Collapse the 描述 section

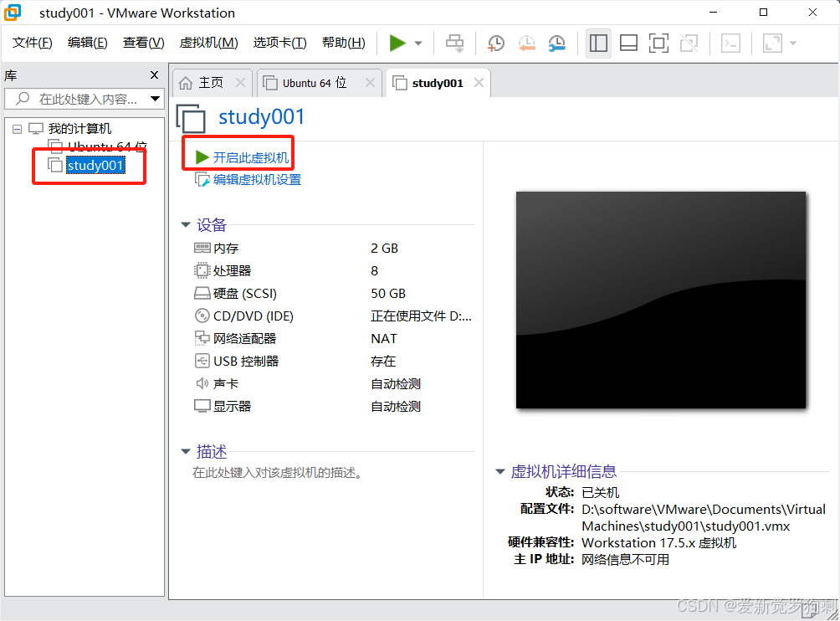point(186,452)
